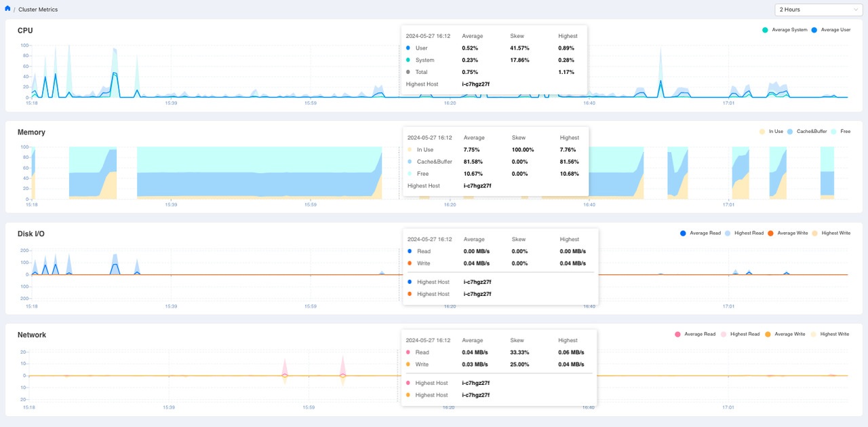The width and height of the screenshot is (868, 427).
Task: Toggle Average User series in CPU legend
Action: 814,30
